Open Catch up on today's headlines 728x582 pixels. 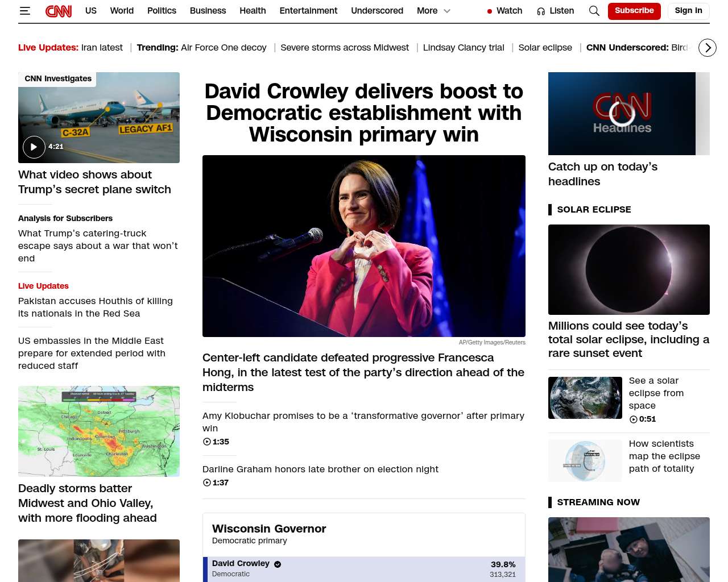[603, 174]
